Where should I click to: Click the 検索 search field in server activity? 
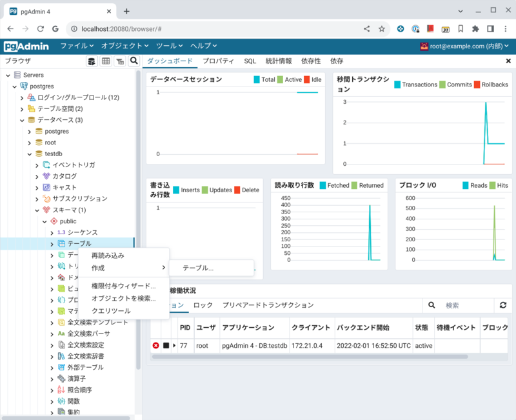point(464,305)
